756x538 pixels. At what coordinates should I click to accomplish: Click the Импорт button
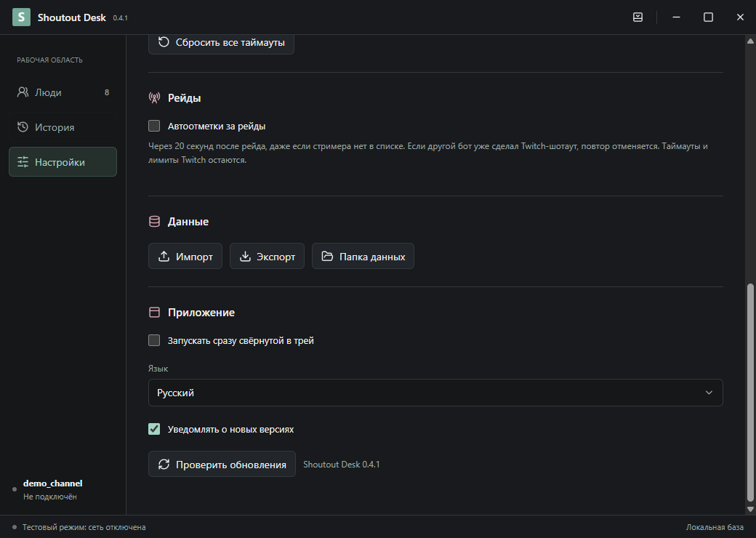185,256
